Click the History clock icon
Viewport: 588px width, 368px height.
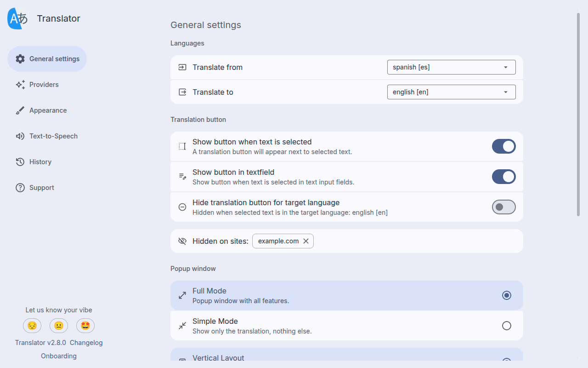click(20, 162)
